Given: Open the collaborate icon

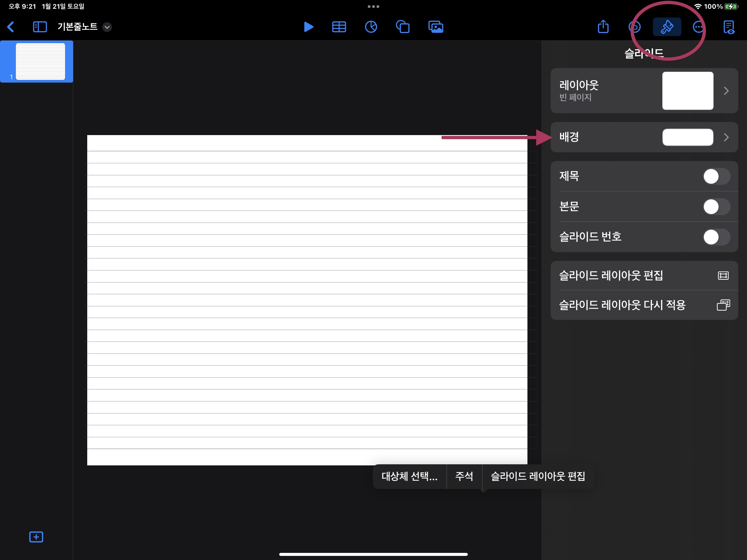Looking at the screenshot, I should coord(635,27).
